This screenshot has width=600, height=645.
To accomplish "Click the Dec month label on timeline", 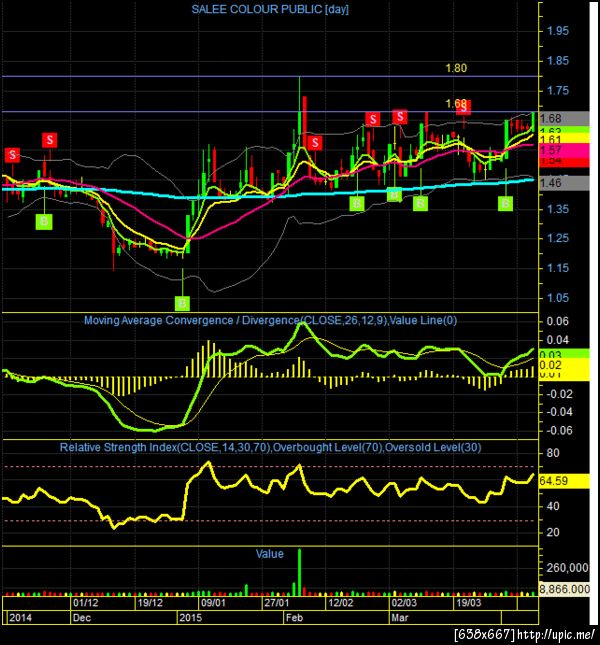I will (81, 617).
